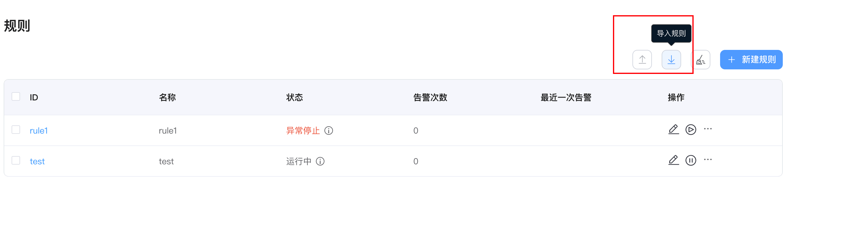The height and width of the screenshot is (230, 868).
Task: Show status info for rule1
Action: [328, 131]
